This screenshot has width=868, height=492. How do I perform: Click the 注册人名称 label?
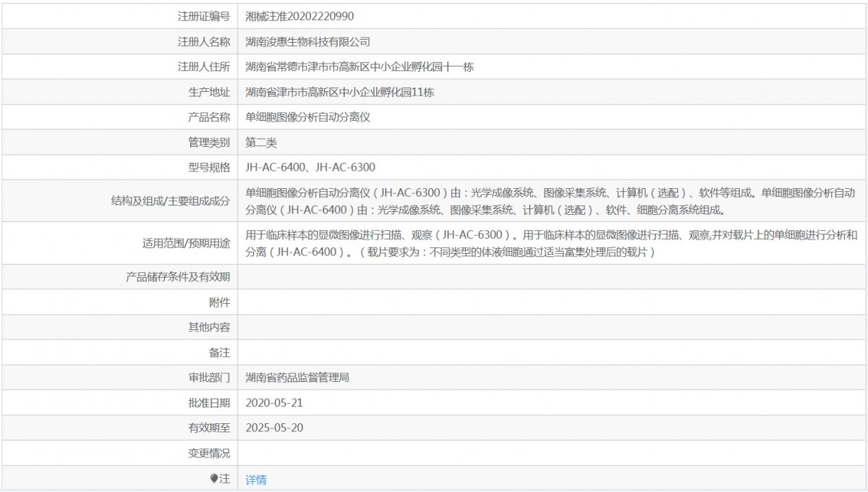point(204,41)
